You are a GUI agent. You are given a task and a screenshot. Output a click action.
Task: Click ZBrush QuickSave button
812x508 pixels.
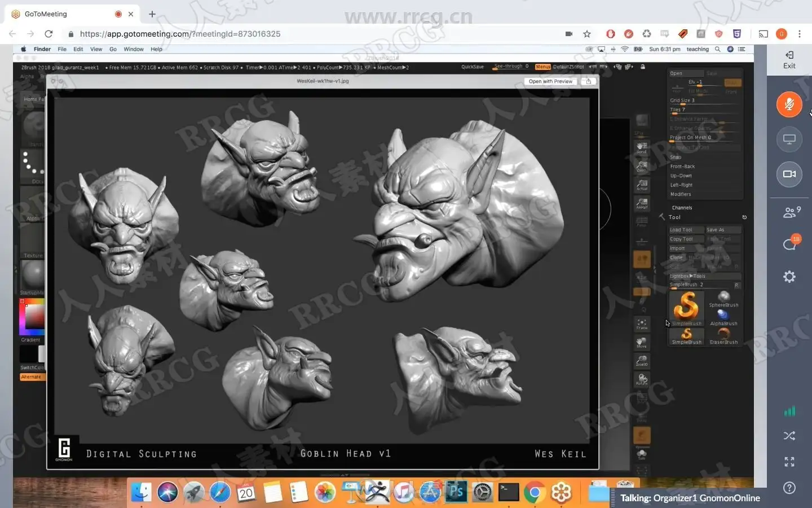click(473, 67)
